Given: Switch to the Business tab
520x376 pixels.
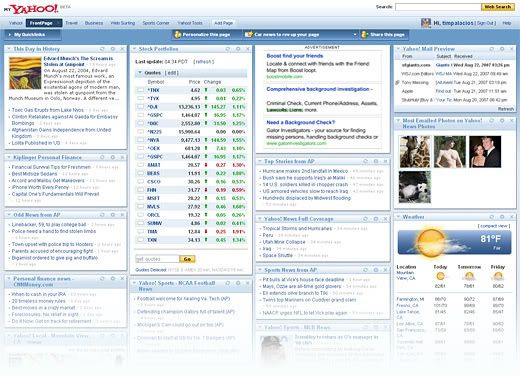Looking at the screenshot, I should 94,23.
